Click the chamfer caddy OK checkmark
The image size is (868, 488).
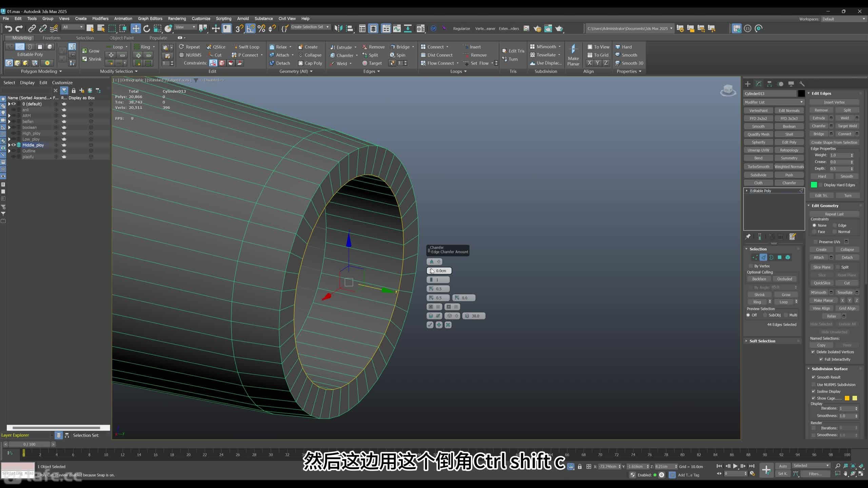[430, 325]
